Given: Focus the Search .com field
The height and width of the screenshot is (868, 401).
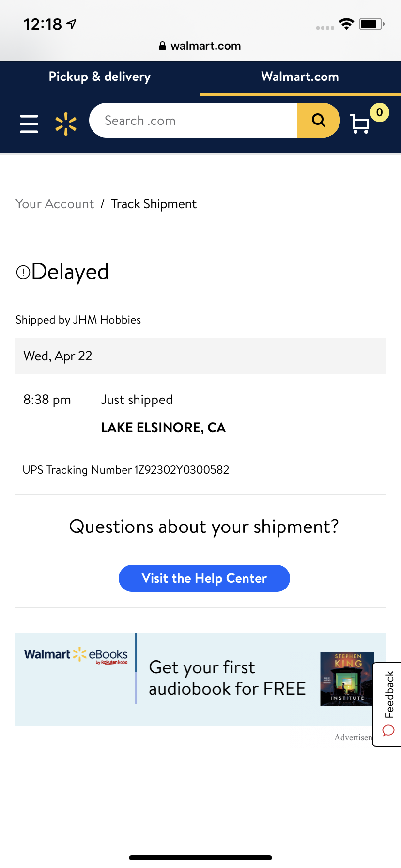Looking at the screenshot, I should [x=194, y=120].
